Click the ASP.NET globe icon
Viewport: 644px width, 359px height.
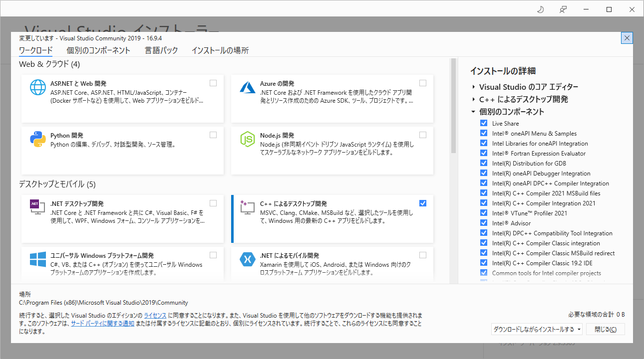[x=38, y=87]
